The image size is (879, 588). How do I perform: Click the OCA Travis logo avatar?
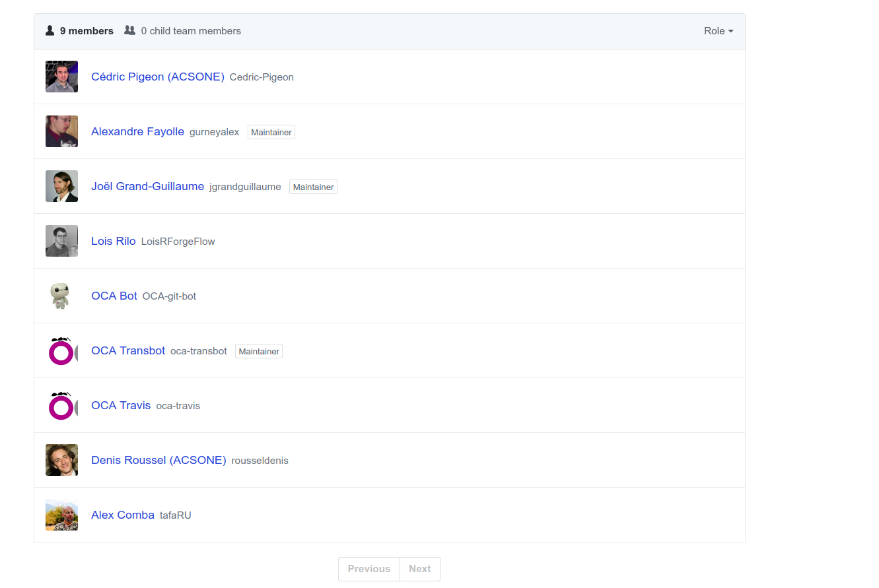(x=61, y=405)
